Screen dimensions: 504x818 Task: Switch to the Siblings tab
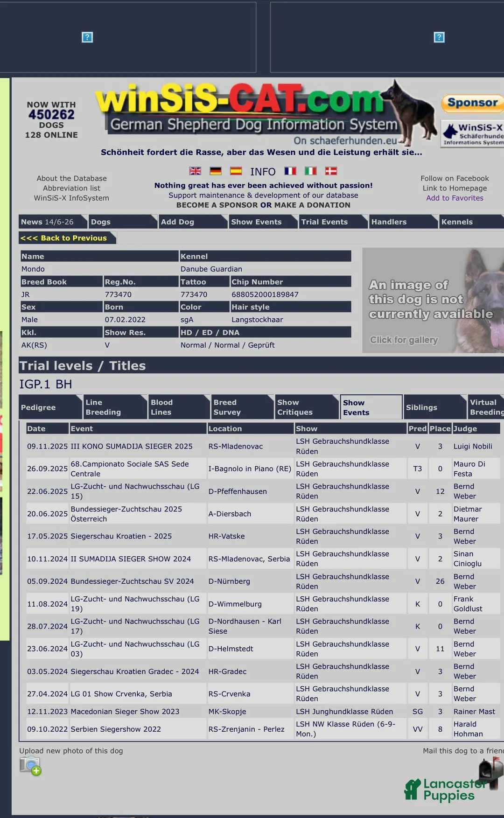[x=435, y=407]
